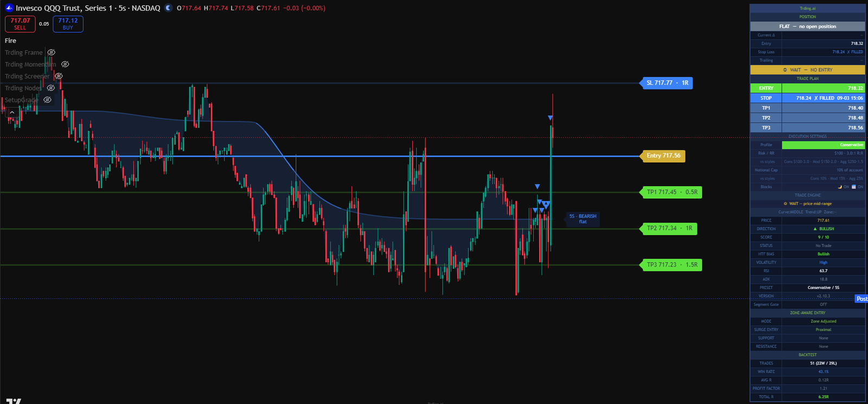Click the SCORE 9 / 10 value
Image resolution: width=868 pixels, height=404 pixels.
tap(823, 237)
